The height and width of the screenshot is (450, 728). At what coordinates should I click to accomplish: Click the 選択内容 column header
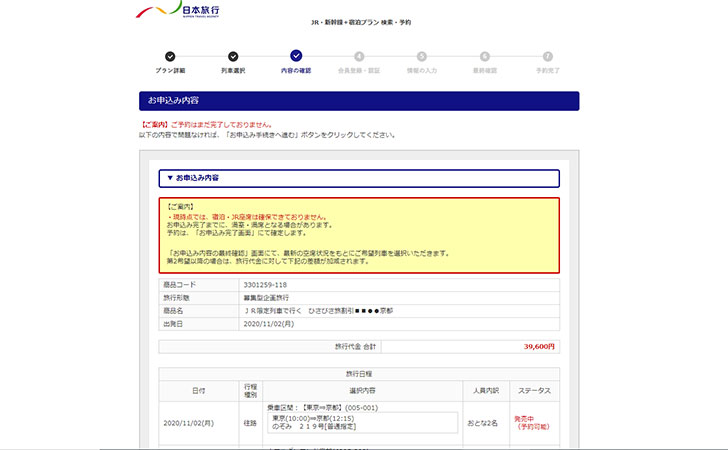pyautogui.click(x=363, y=391)
